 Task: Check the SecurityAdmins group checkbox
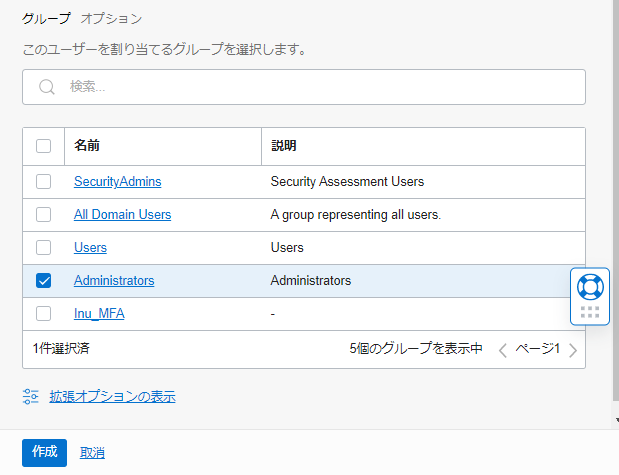(x=43, y=182)
